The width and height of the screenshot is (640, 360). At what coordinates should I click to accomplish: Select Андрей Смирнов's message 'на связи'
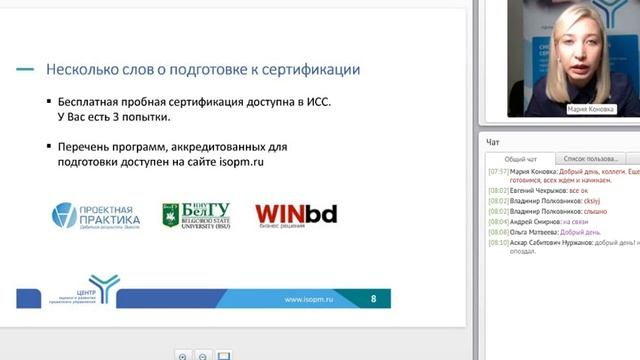[x=576, y=222]
